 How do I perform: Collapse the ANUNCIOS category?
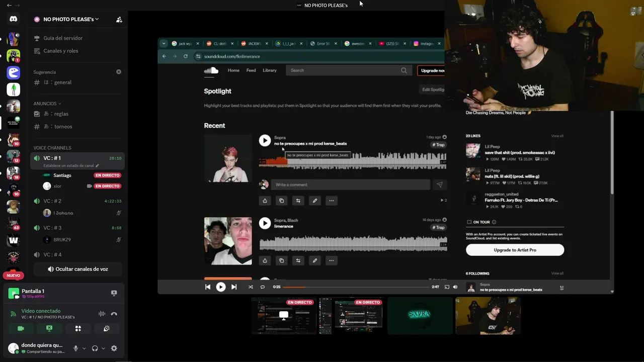tap(48, 104)
